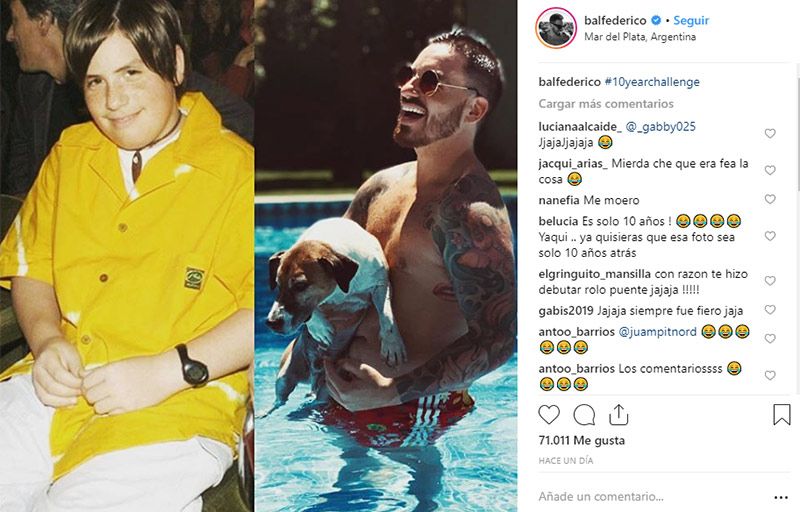This screenshot has height=512, width=800.
Task: Save the post with the bookmark icon
Action: pos(781,415)
